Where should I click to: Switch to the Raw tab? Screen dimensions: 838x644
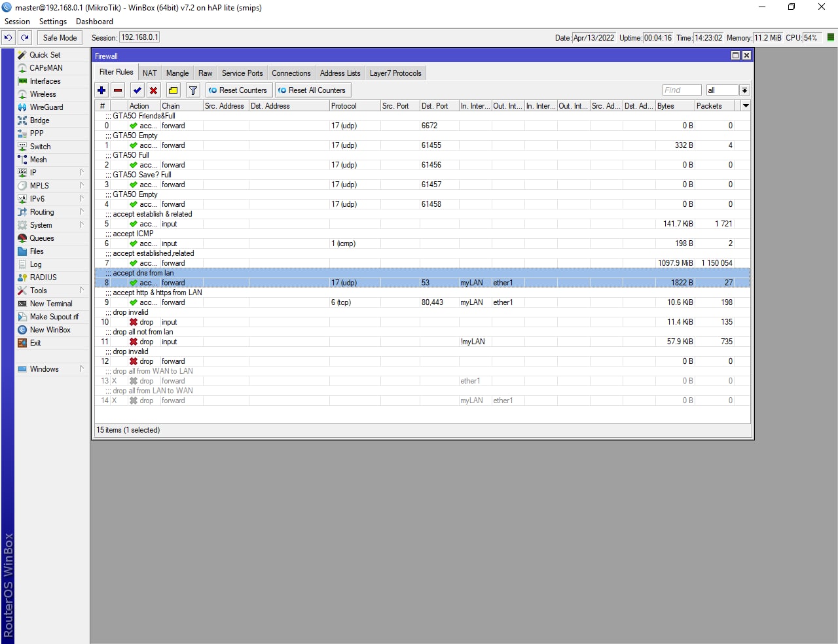(x=206, y=73)
